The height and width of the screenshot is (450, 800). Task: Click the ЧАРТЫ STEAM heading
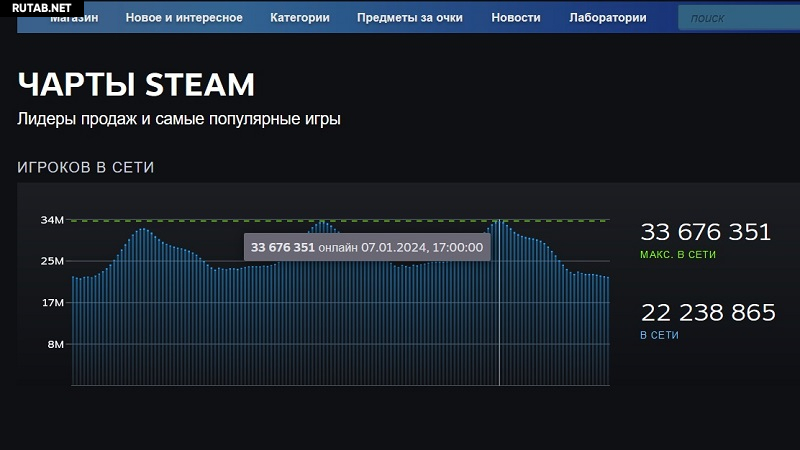pyautogui.click(x=136, y=85)
